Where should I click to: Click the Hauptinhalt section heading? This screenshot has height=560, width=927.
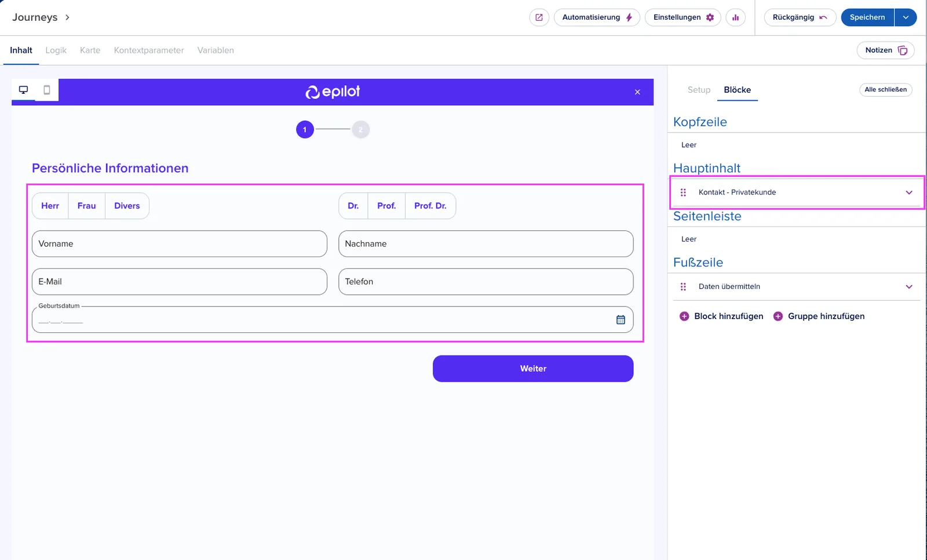707,169
